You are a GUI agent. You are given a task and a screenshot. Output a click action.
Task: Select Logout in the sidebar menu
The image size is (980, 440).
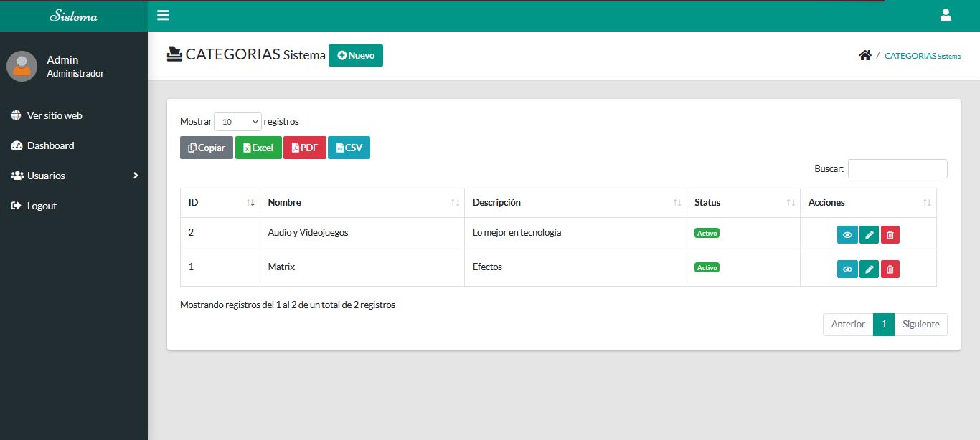(42, 206)
